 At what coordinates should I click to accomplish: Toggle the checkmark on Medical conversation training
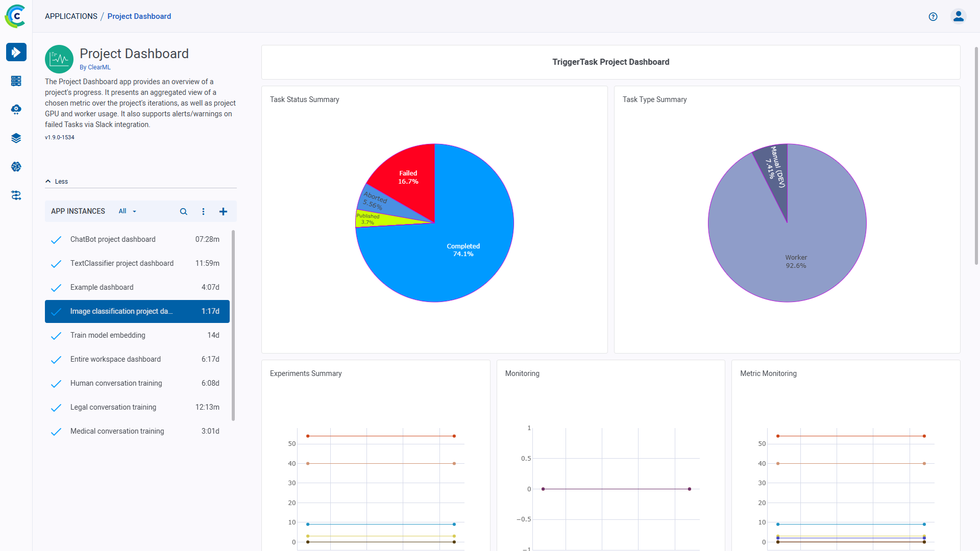click(58, 431)
